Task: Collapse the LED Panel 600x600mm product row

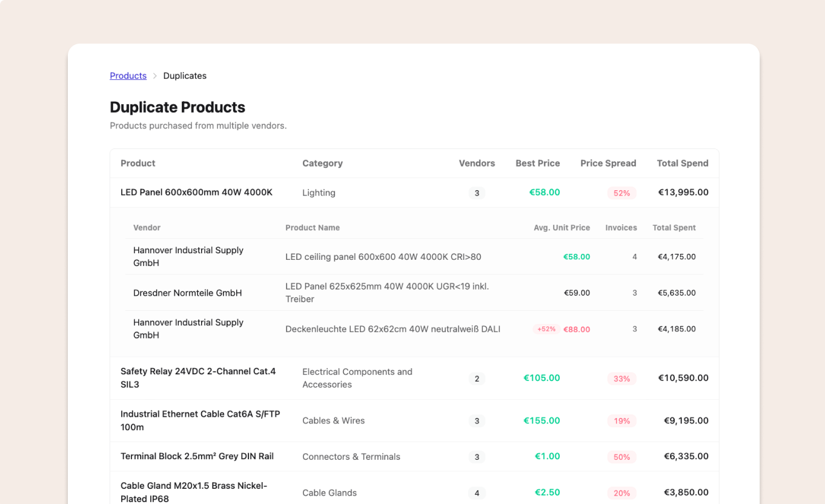Action: coord(196,193)
